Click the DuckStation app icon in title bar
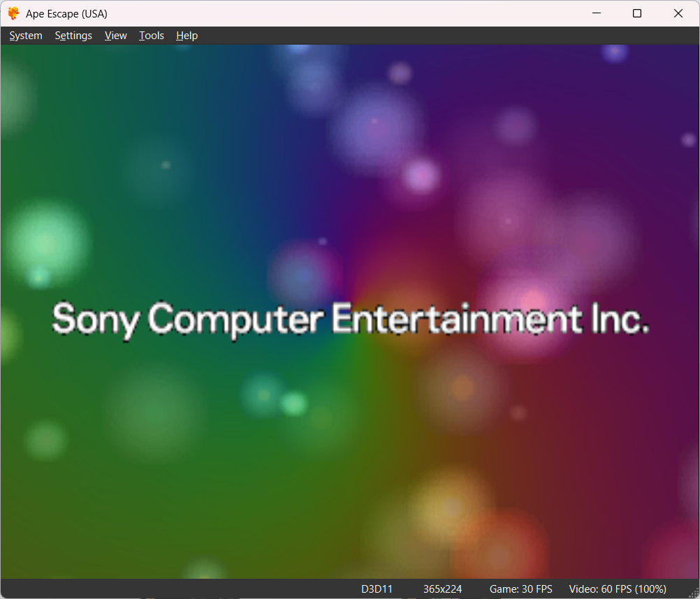The width and height of the screenshot is (700, 599). pos(14,13)
